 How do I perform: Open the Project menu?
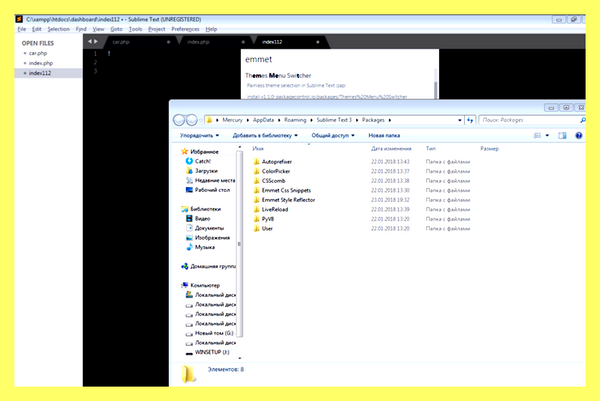click(157, 29)
